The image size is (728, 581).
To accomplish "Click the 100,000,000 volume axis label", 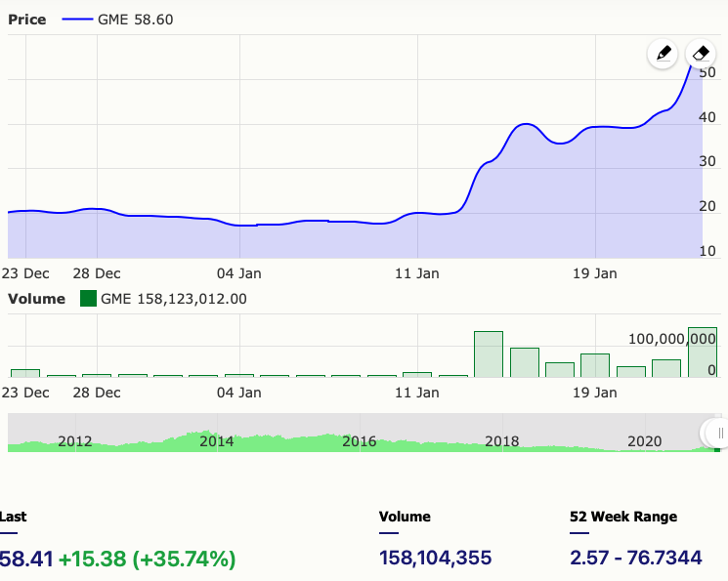I will tap(672, 339).
